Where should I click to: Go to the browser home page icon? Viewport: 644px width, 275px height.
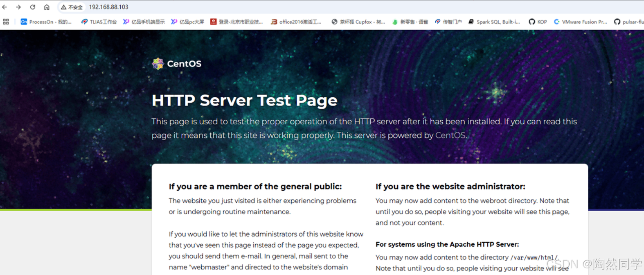[x=47, y=7]
